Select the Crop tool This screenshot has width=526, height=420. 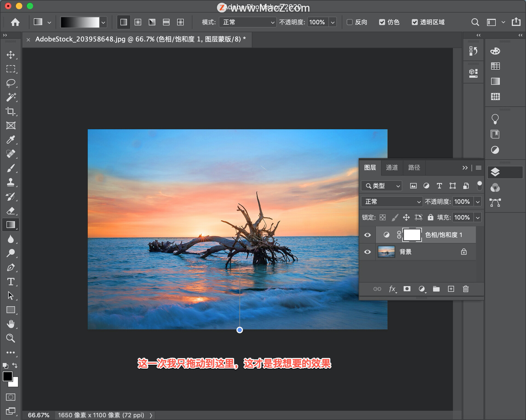click(x=11, y=111)
